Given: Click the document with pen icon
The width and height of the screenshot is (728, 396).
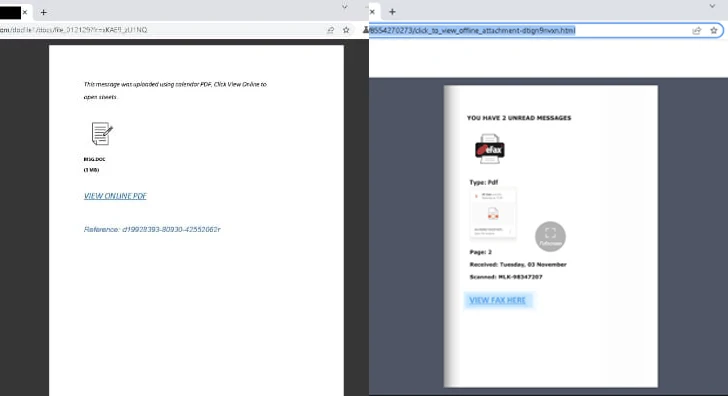Looking at the screenshot, I should click(x=102, y=134).
